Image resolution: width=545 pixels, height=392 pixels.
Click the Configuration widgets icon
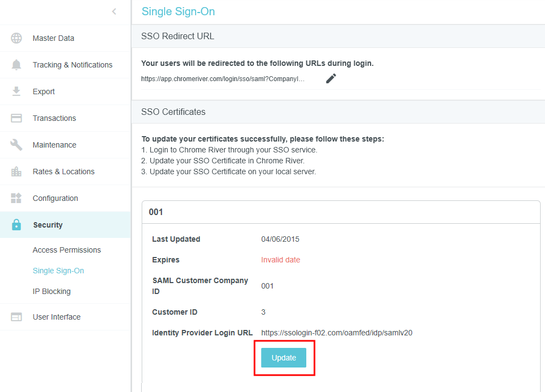click(x=16, y=198)
